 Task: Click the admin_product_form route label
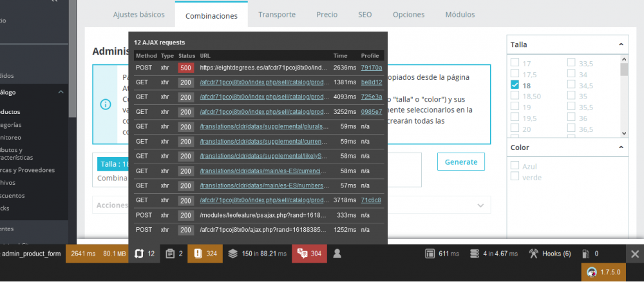point(31,254)
